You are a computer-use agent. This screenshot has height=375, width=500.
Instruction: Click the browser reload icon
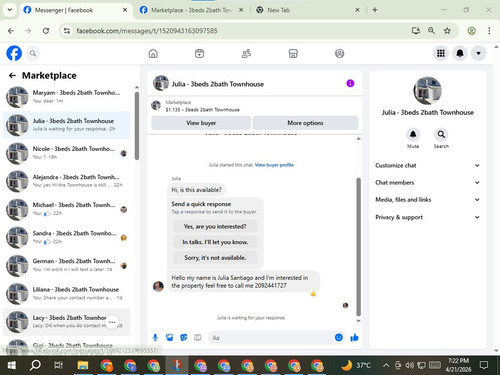pos(46,31)
